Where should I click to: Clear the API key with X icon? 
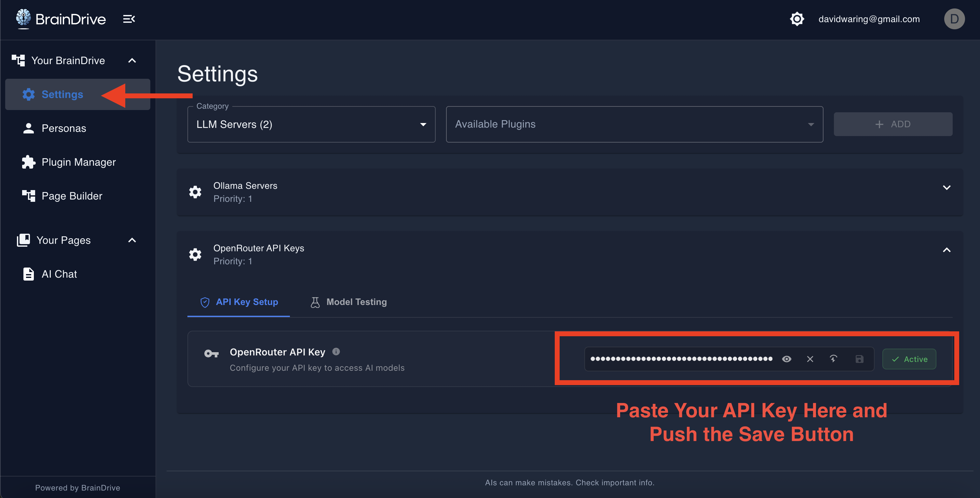pos(810,359)
